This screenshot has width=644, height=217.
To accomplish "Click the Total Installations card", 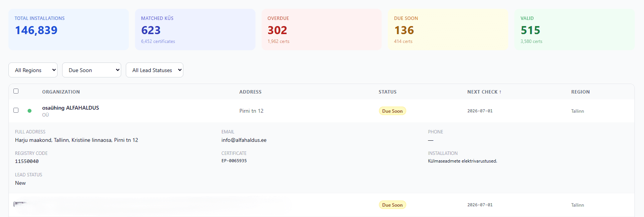I will [69, 30].
